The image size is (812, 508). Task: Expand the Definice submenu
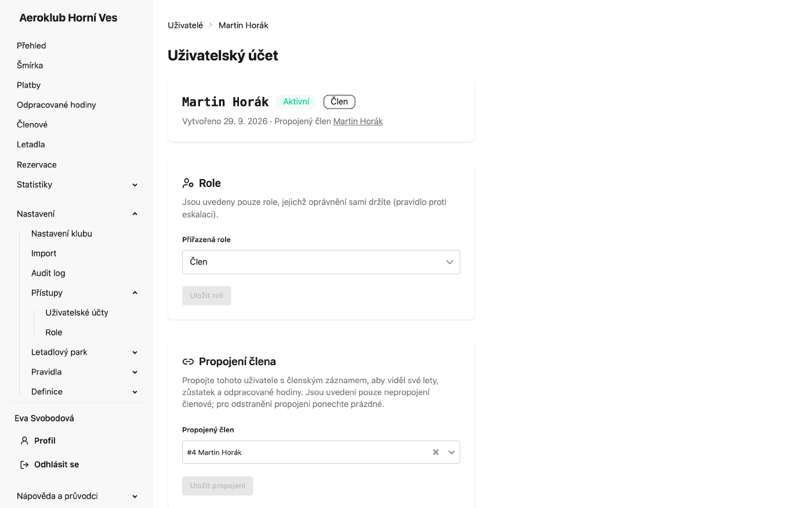click(135, 392)
